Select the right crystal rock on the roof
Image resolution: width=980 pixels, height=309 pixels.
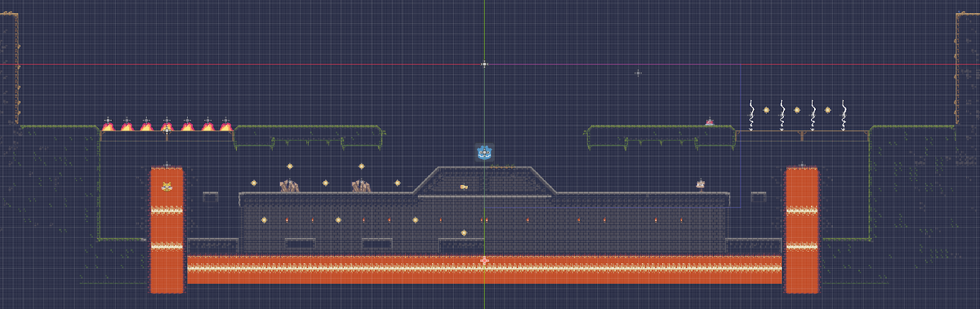(361, 186)
